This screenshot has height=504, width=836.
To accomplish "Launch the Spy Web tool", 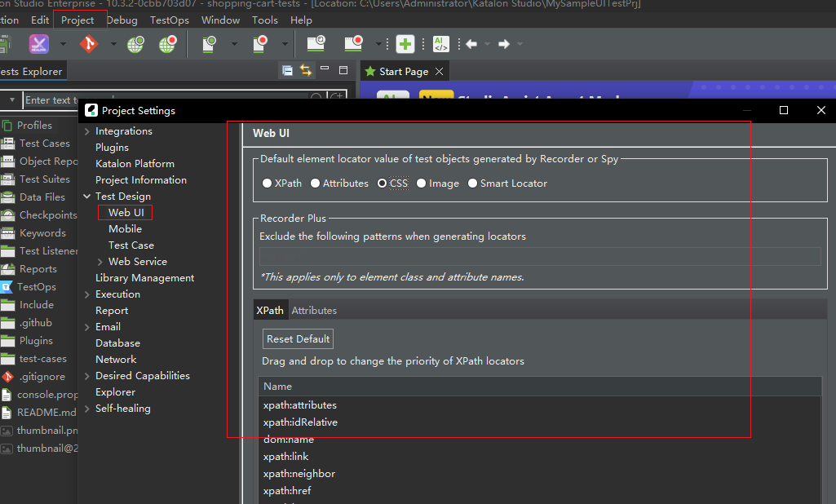I will [135, 44].
